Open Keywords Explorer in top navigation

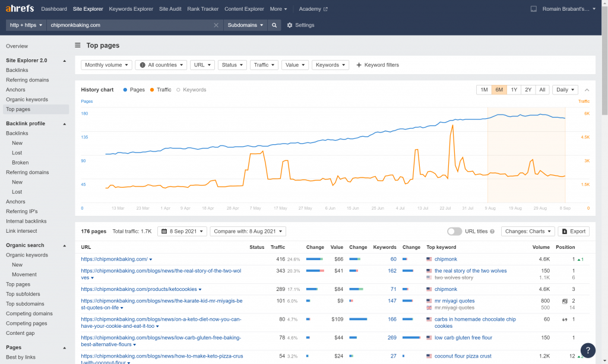point(131,8)
